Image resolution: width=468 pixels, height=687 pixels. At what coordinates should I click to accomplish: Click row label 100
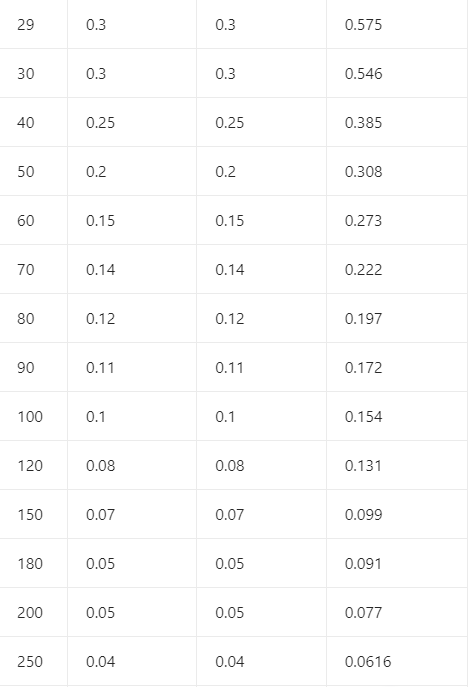pyautogui.click(x=34, y=416)
